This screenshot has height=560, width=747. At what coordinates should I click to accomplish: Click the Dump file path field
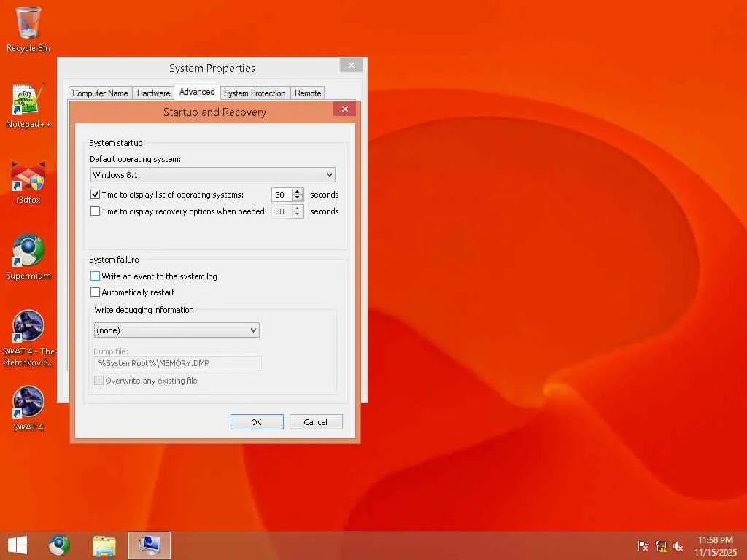tap(177, 363)
